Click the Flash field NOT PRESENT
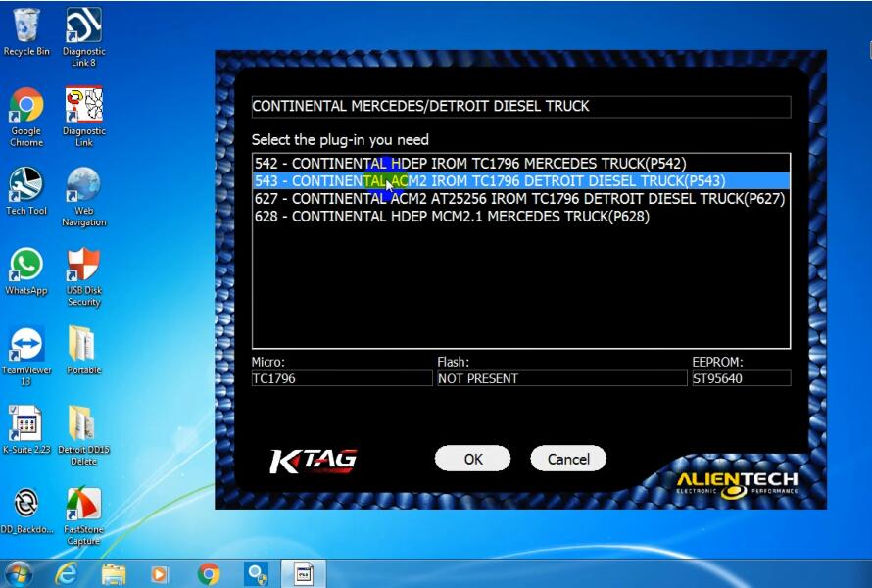 (561, 378)
